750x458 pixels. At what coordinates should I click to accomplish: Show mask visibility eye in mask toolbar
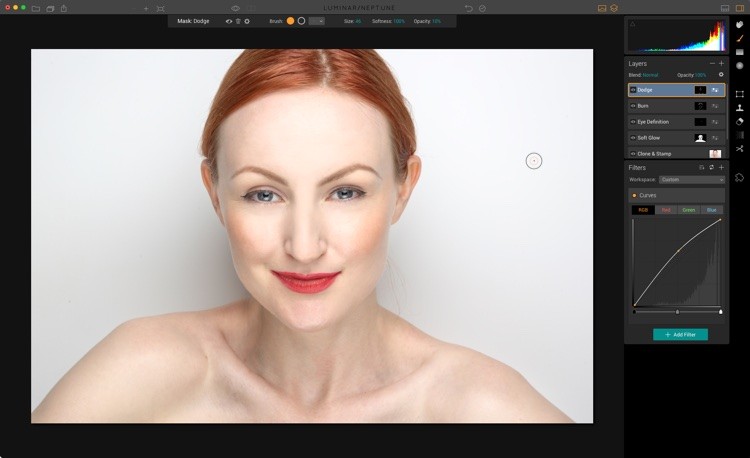pyautogui.click(x=229, y=21)
